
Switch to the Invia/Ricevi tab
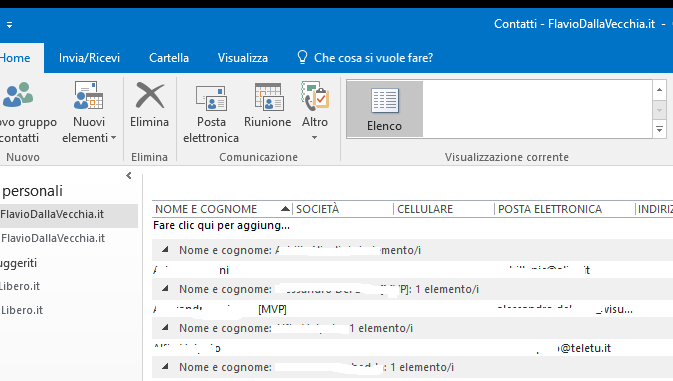pos(89,58)
